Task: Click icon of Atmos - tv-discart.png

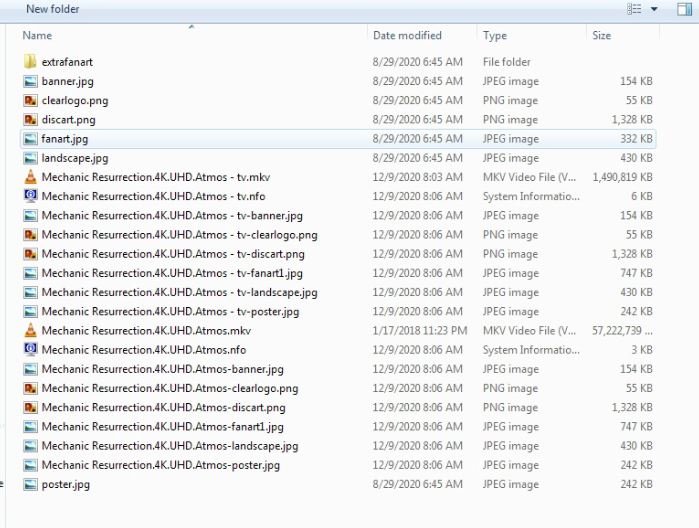Action: coord(30,254)
